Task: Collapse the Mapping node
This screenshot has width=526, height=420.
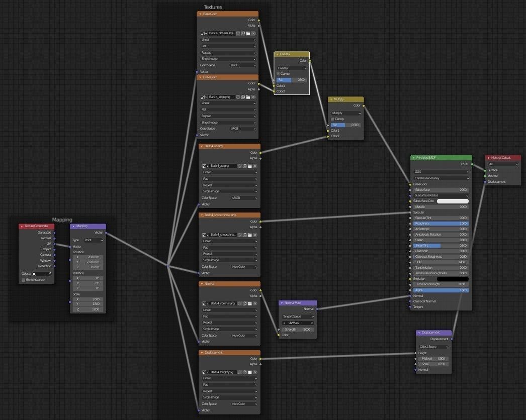Action: point(73,227)
